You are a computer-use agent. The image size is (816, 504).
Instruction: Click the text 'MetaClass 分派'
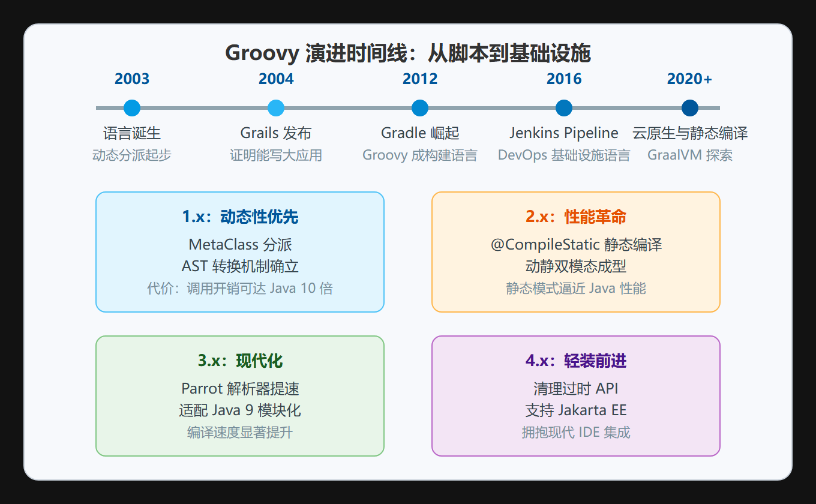[x=240, y=245]
